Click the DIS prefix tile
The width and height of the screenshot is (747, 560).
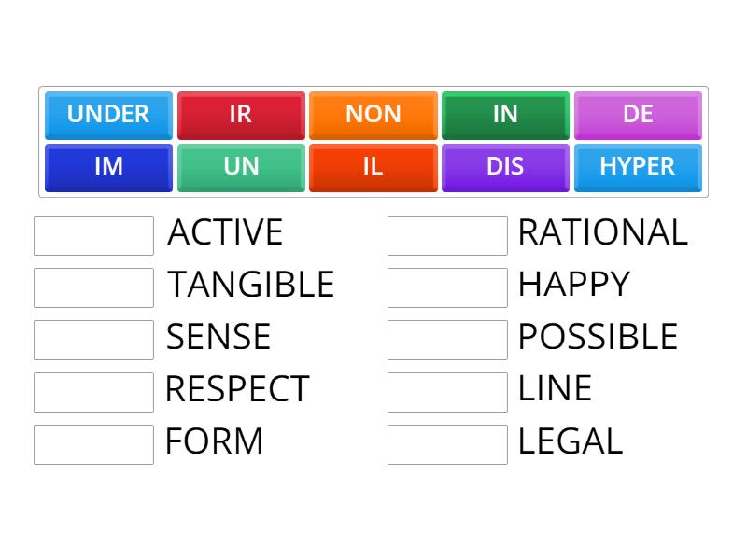coord(505,167)
